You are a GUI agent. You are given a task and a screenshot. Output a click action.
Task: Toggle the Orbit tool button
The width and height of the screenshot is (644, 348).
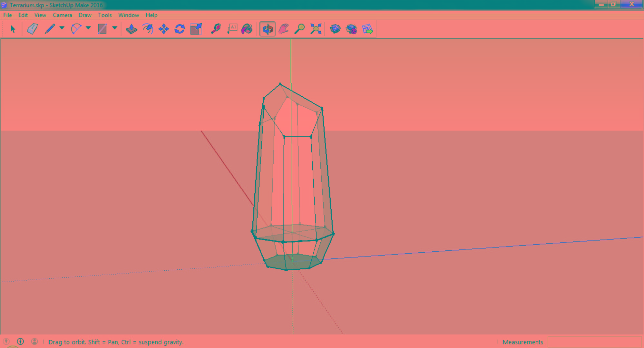268,29
